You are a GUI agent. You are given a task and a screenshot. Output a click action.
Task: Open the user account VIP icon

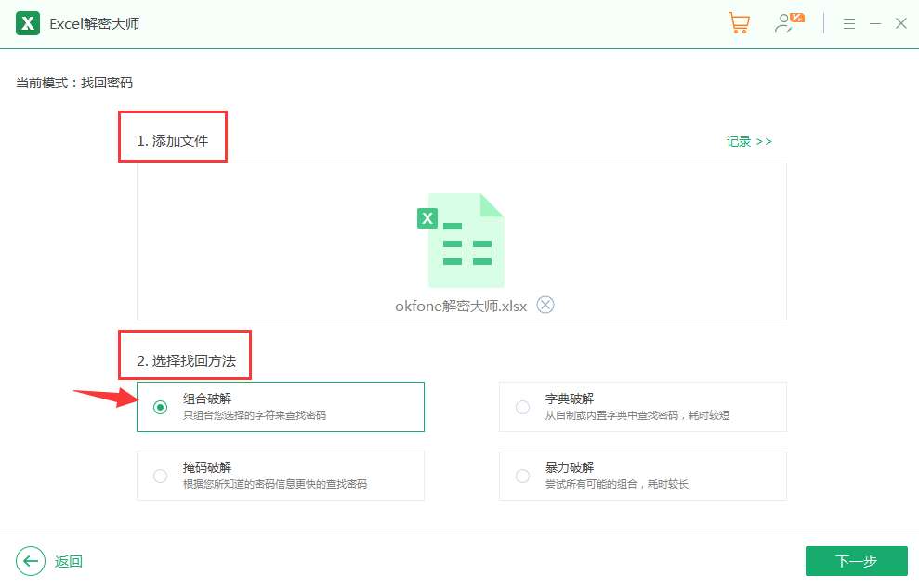tap(789, 23)
